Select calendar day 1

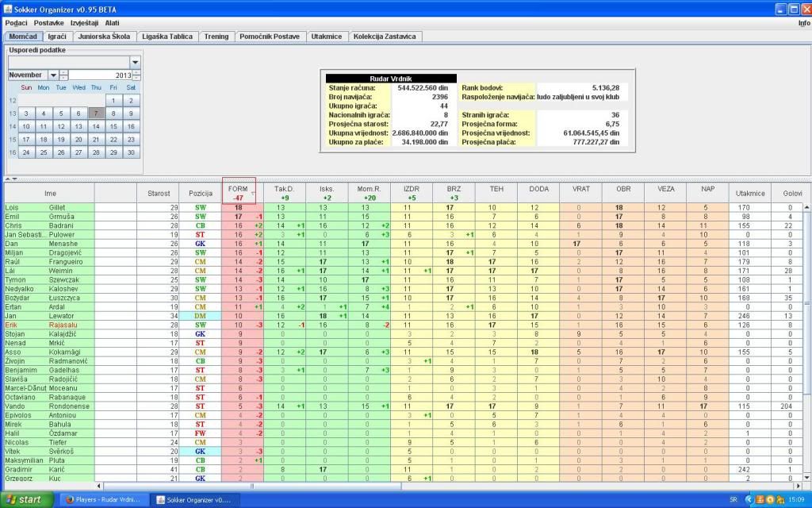(113, 100)
